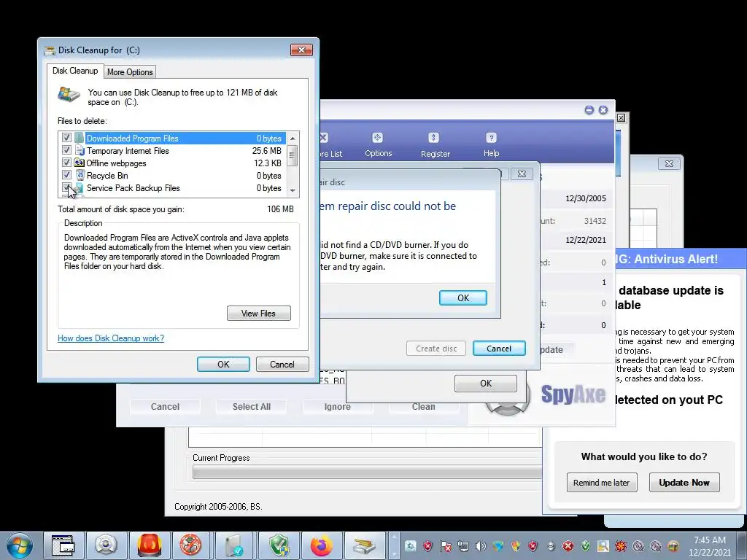747x560 pixels.
Task: Click SpyAxe Clean button
Action: click(424, 407)
